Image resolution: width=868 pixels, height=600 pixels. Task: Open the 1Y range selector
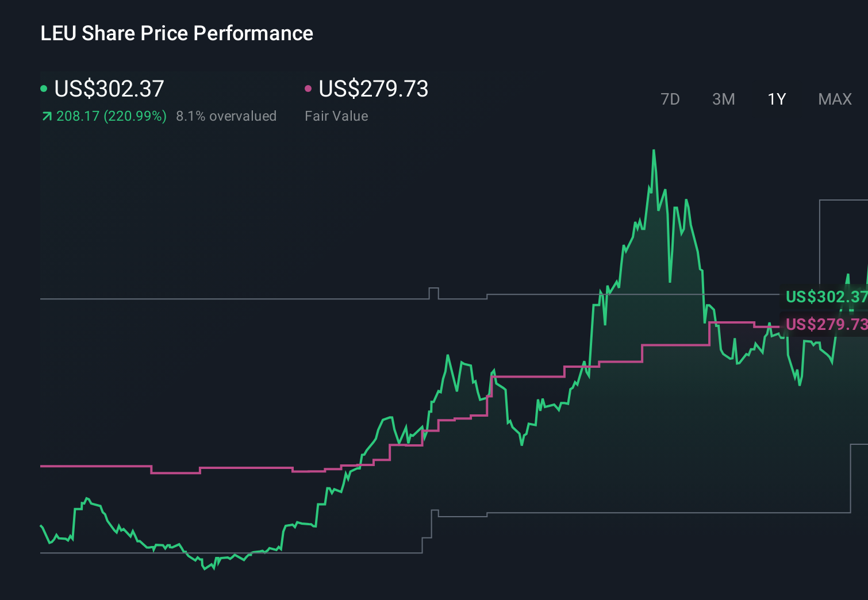point(776,99)
